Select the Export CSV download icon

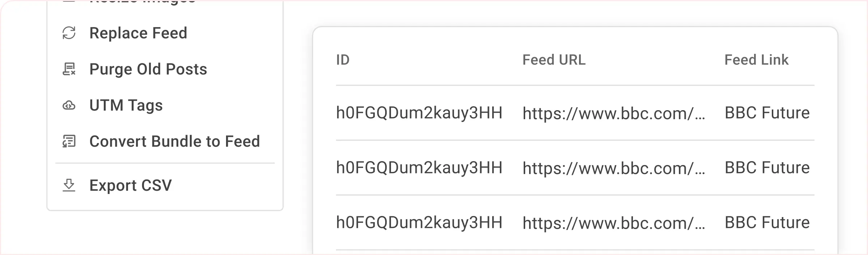pos(69,185)
